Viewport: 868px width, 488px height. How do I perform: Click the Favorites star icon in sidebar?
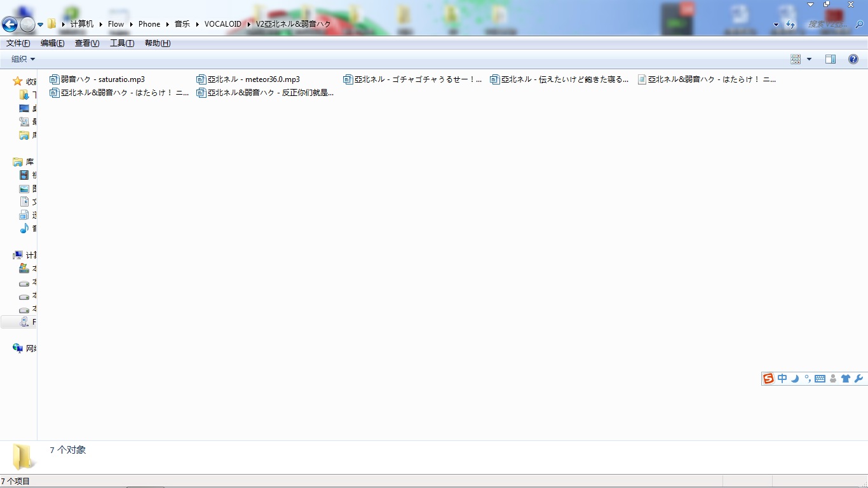18,81
